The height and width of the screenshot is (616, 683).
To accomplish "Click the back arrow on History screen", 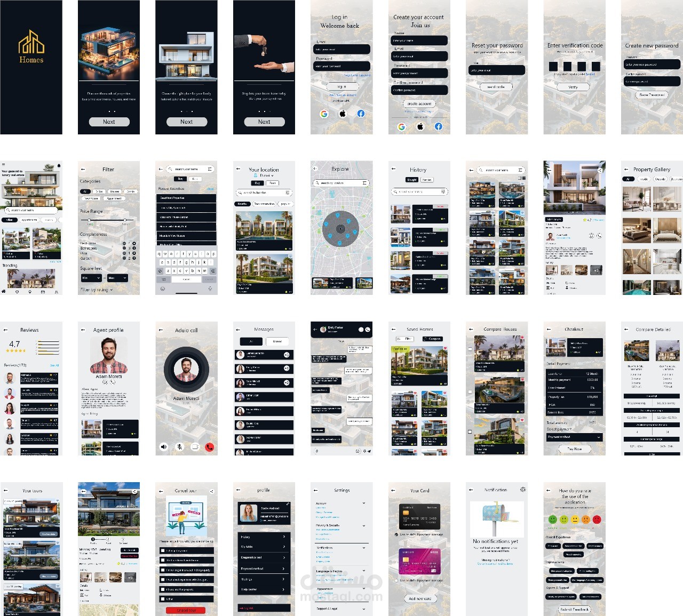I will point(394,170).
